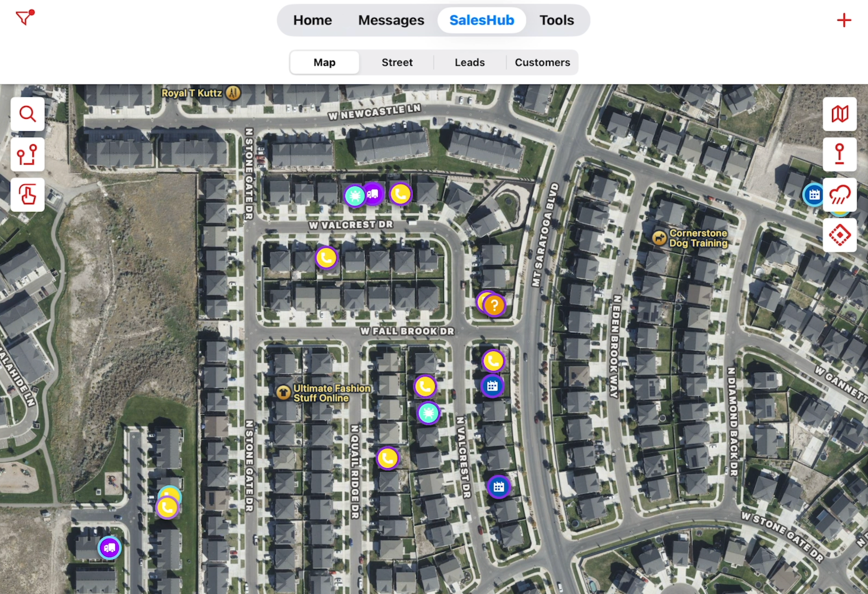868x594 pixels.
Task: Open blue calendar pin just below W Fall Brook Dr
Action: (492, 386)
